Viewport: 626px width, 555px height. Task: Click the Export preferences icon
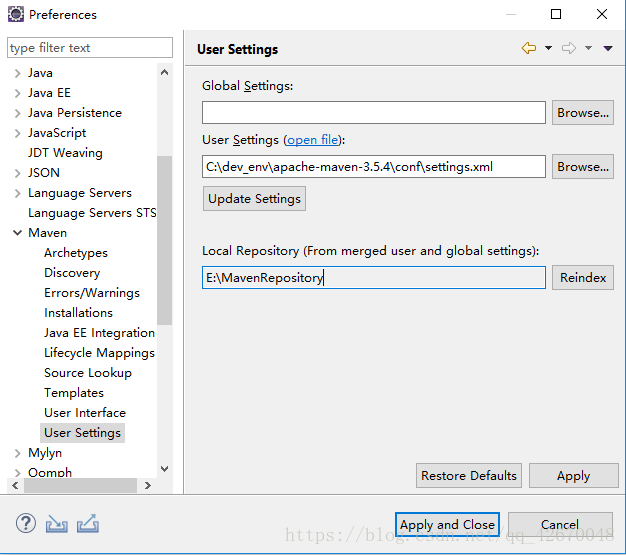(88, 523)
